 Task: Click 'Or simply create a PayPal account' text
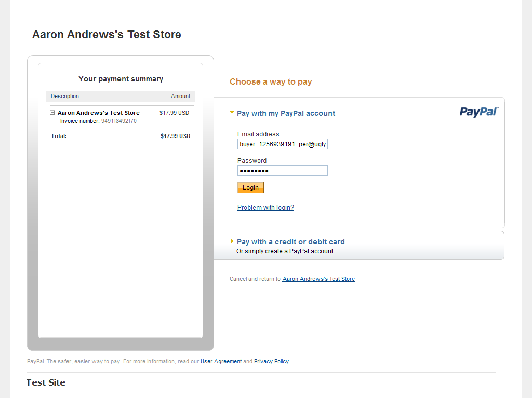coord(285,251)
